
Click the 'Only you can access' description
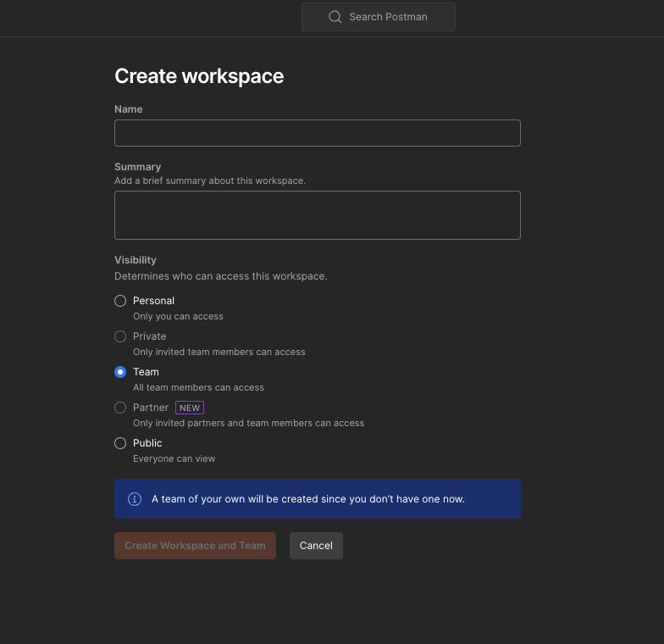[x=178, y=316]
